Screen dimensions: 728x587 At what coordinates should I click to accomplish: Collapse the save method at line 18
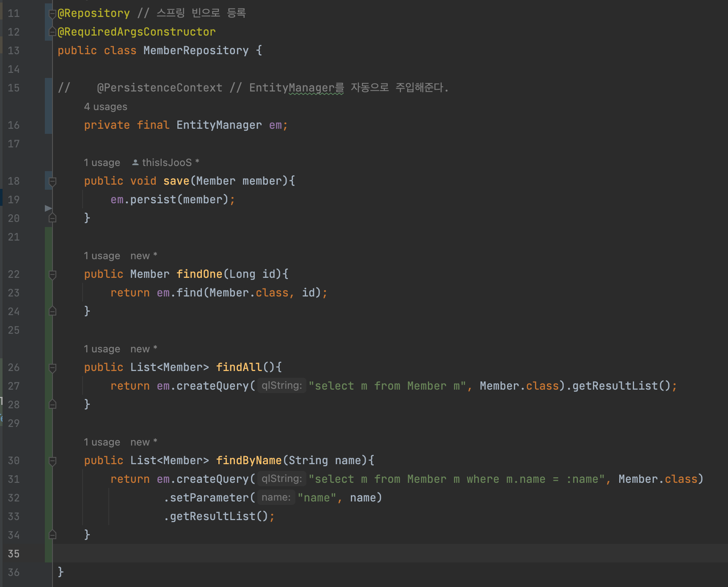(52, 182)
